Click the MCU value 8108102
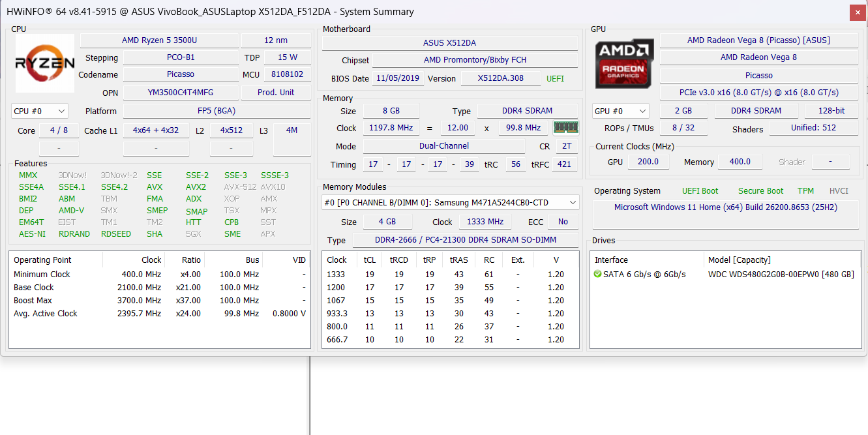Screen dimensions: 868x435 [288, 74]
